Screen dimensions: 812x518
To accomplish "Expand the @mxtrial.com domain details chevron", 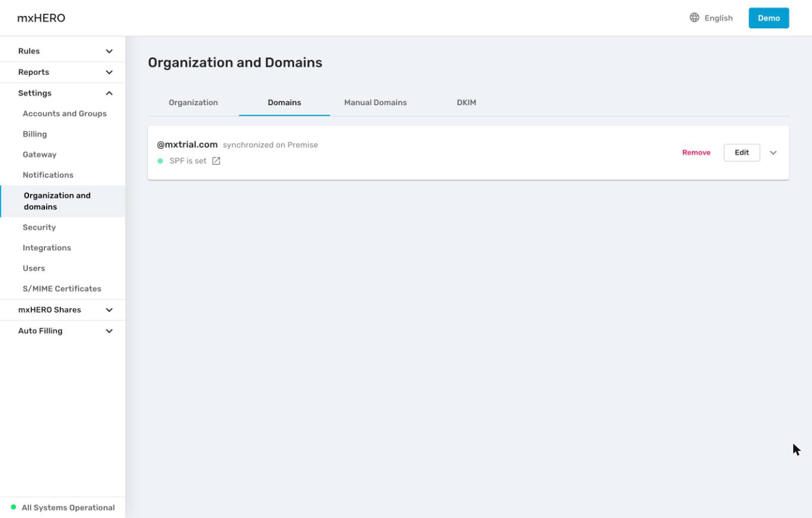I will click(773, 153).
